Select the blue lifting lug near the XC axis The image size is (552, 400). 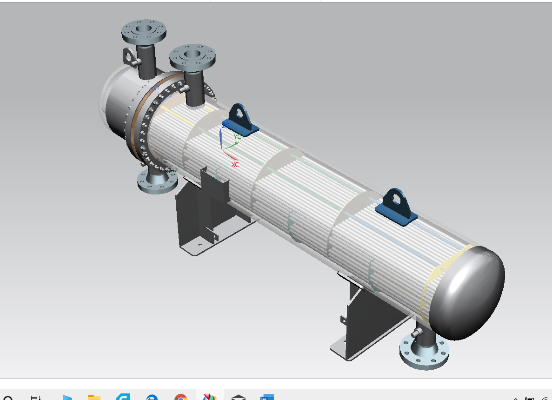pyautogui.click(x=240, y=120)
